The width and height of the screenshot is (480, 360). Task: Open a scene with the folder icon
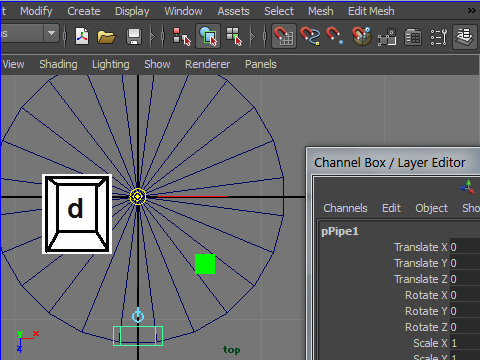click(x=106, y=36)
